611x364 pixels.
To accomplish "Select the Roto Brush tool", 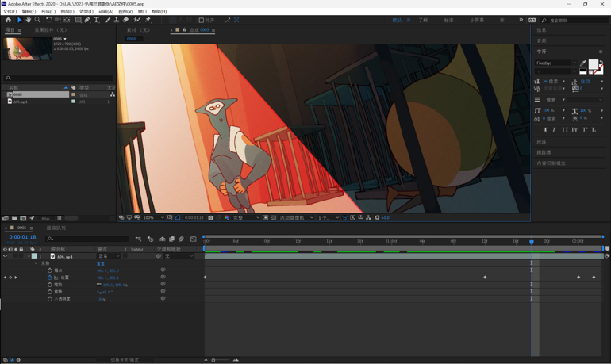I will click(137, 20).
